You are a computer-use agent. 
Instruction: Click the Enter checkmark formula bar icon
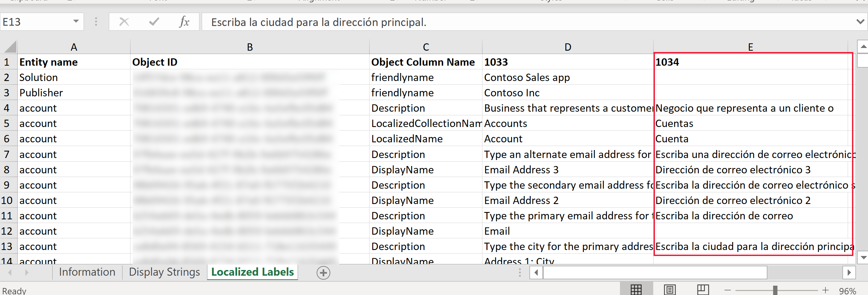pyautogui.click(x=154, y=22)
